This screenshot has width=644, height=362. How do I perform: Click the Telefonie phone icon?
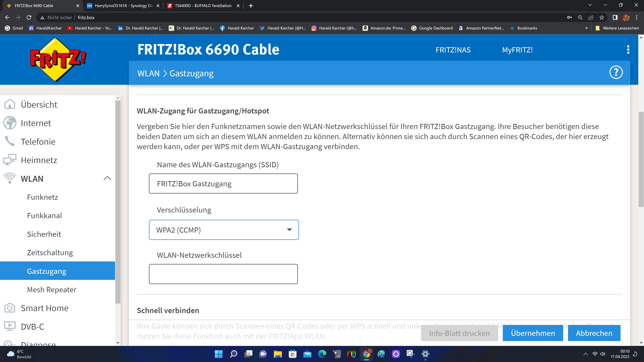[10, 141]
